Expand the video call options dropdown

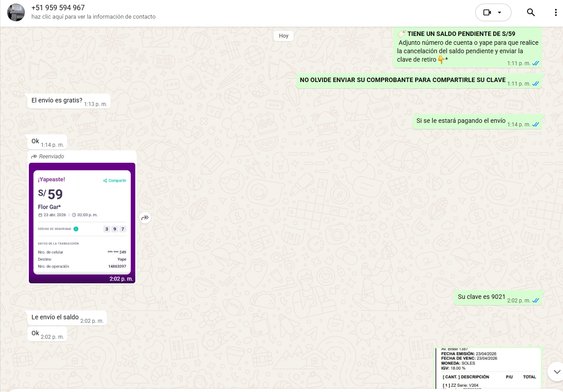click(x=500, y=12)
